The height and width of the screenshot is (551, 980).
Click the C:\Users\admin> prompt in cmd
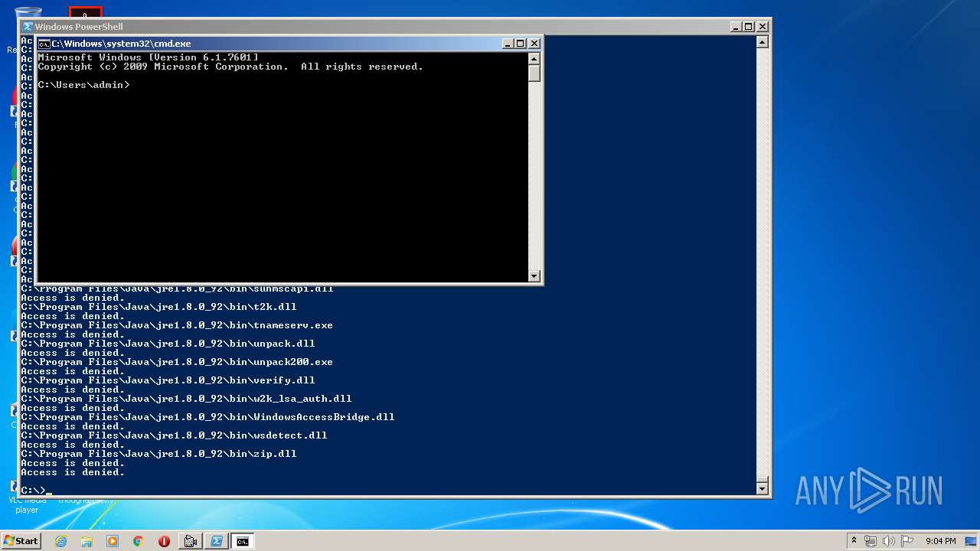(x=83, y=85)
